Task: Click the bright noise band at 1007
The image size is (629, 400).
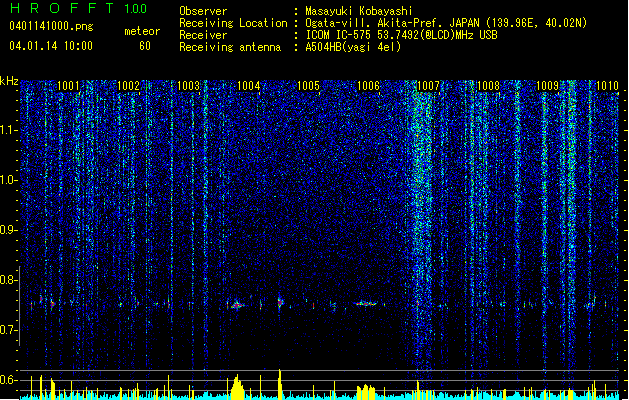Action: [421, 225]
